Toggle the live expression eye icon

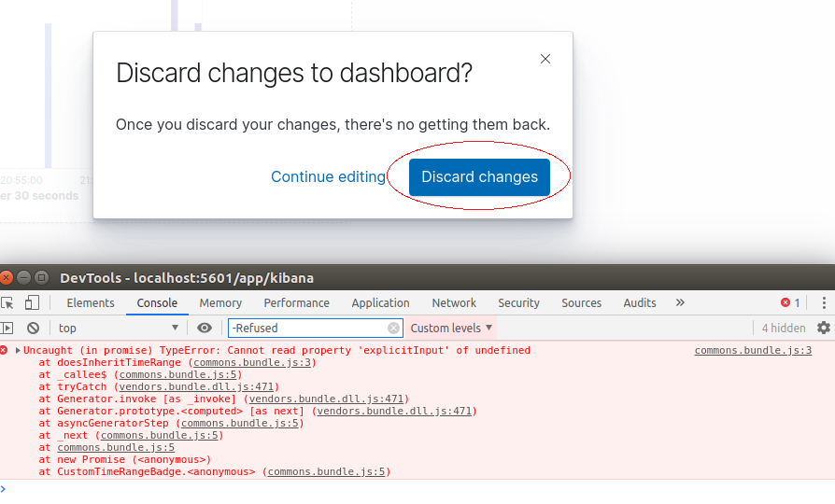(205, 328)
